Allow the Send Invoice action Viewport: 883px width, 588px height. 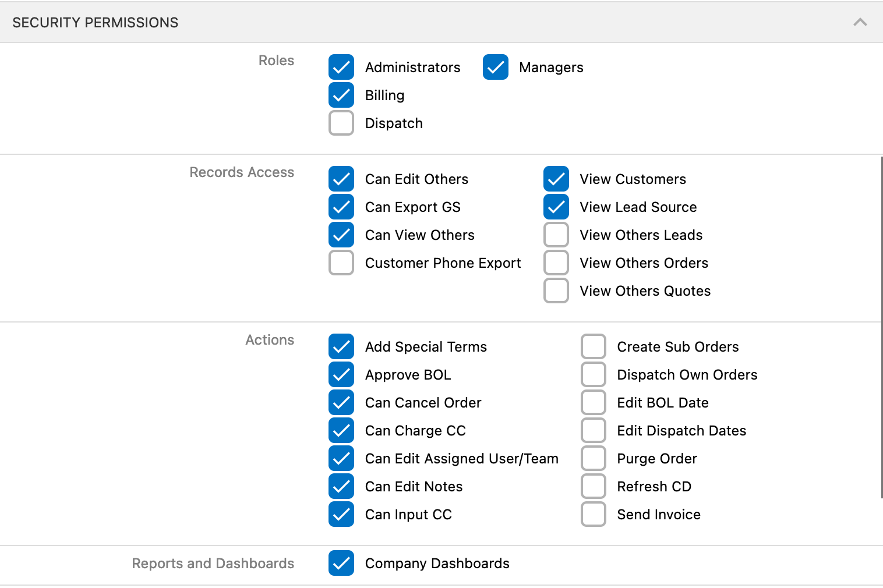[x=593, y=514]
